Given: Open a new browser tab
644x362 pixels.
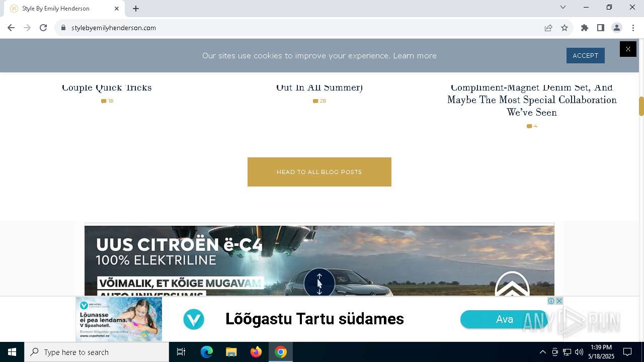Looking at the screenshot, I should (x=136, y=9).
